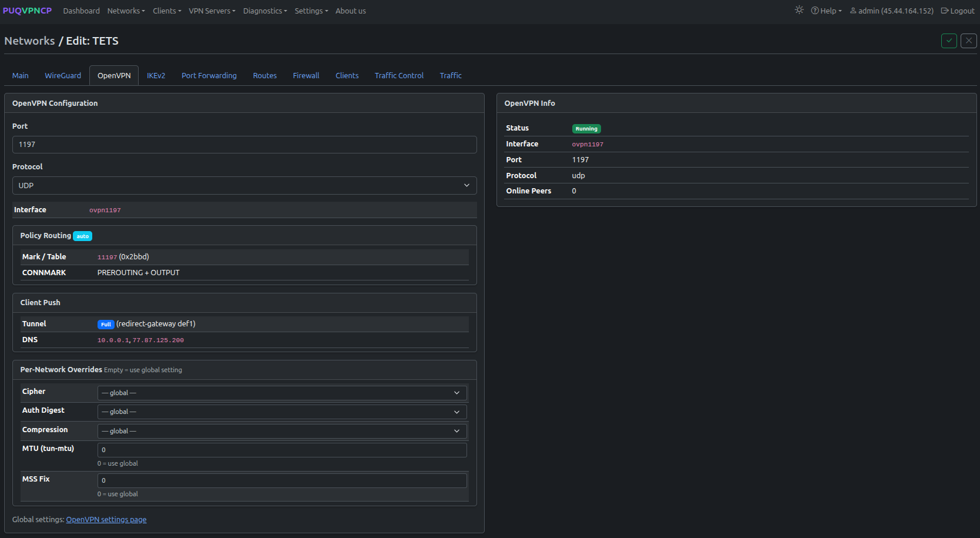
Task: Open the About us page
Action: [x=351, y=11]
